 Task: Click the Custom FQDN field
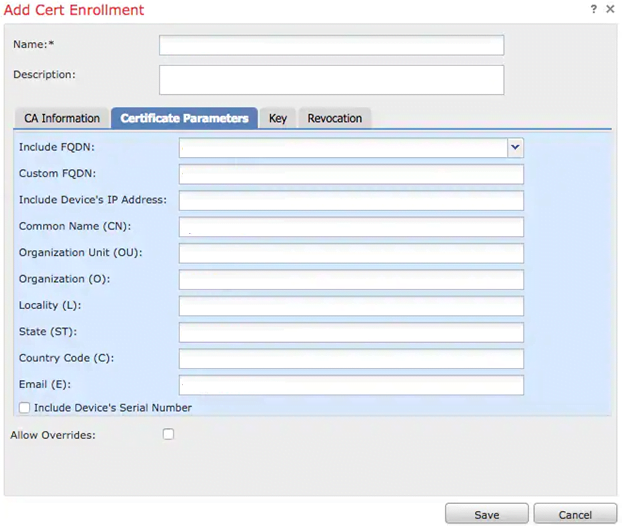351,174
